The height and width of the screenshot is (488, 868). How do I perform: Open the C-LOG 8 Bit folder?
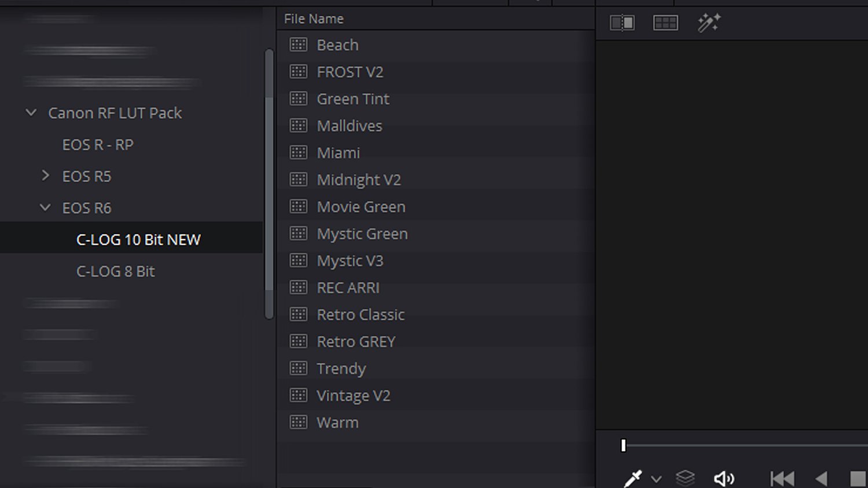click(x=116, y=271)
